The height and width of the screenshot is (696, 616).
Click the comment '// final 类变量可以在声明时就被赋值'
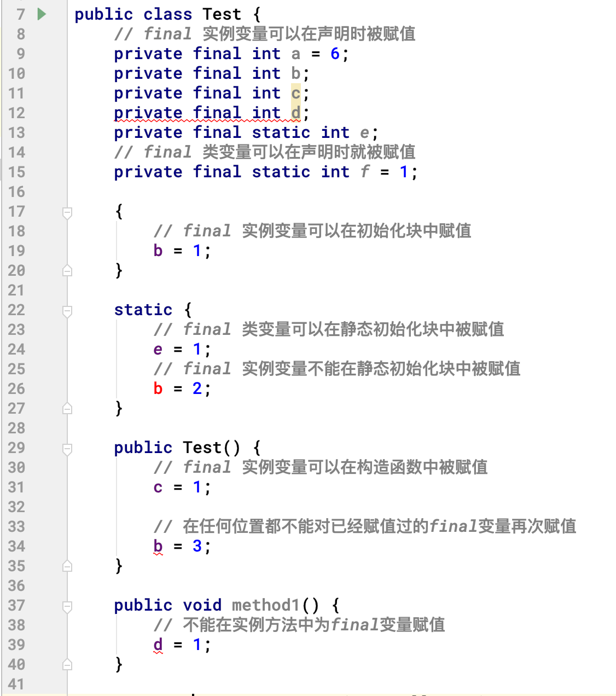tap(265, 152)
